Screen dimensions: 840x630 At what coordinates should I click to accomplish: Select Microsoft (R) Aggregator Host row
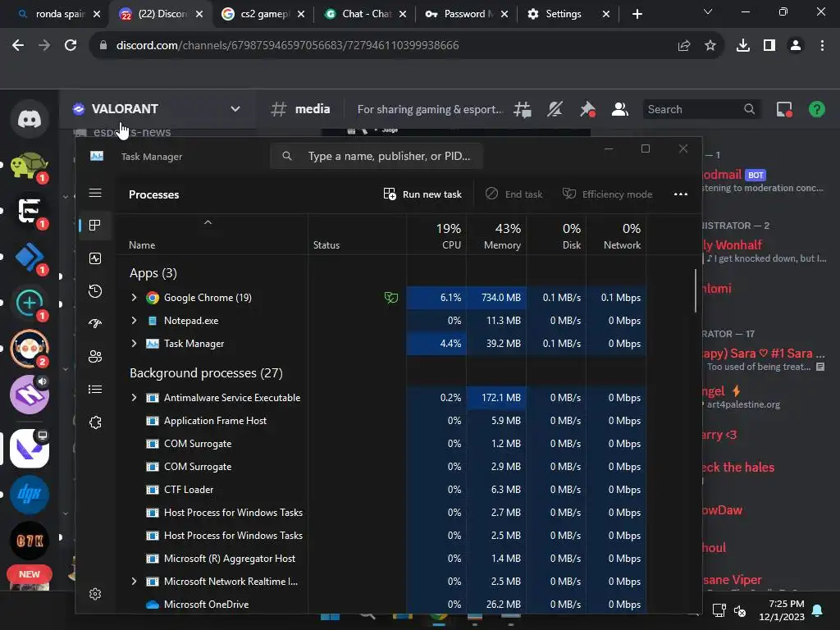[381, 558]
